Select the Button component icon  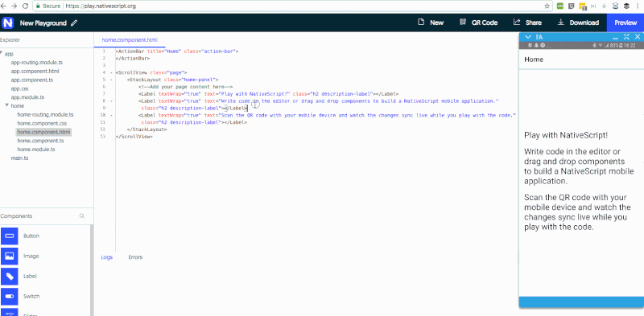coord(9,236)
